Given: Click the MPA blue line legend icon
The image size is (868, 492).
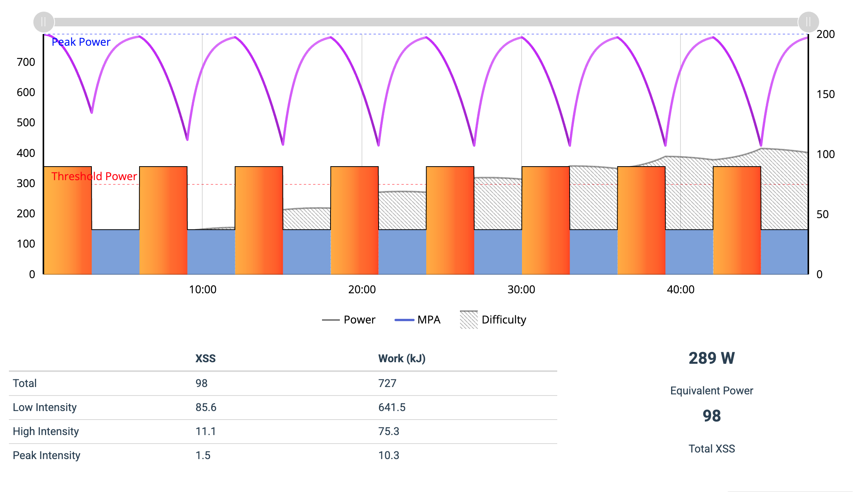Looking at the screenshot, I should 404,320.
